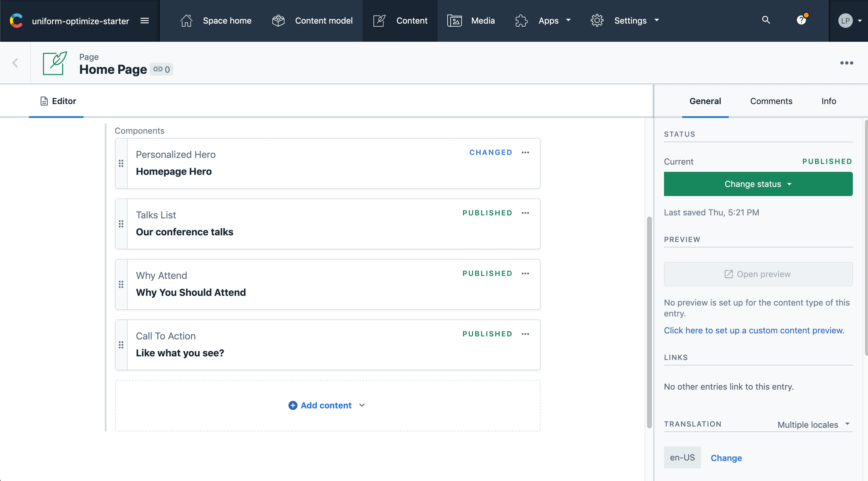Click the hamburger menu next to space name
The image size is (868, 481).
[145, 21]
